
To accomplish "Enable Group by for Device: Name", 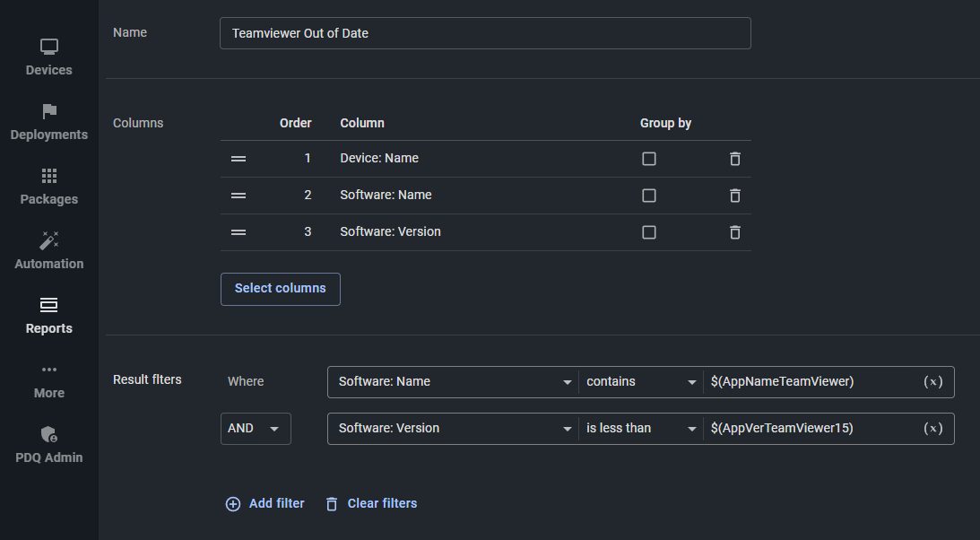I will tap(649, 159).
